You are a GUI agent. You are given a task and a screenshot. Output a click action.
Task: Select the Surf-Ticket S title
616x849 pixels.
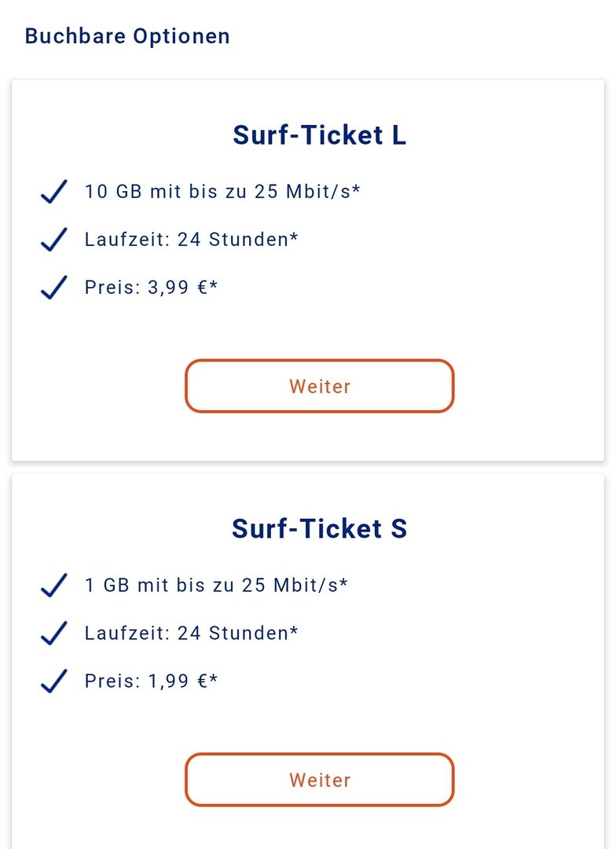click(x=319, y=529)
